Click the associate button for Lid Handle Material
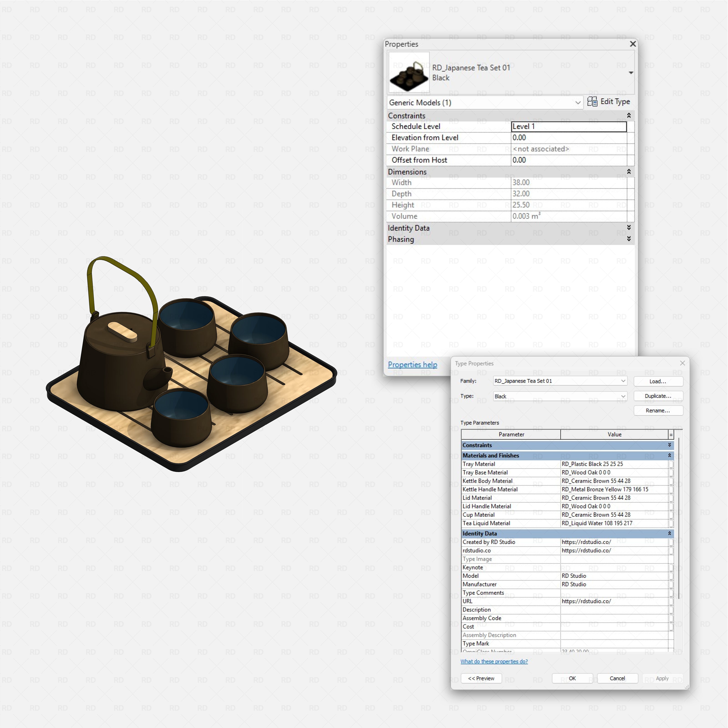The image size is (728, 728). (671, 506)
